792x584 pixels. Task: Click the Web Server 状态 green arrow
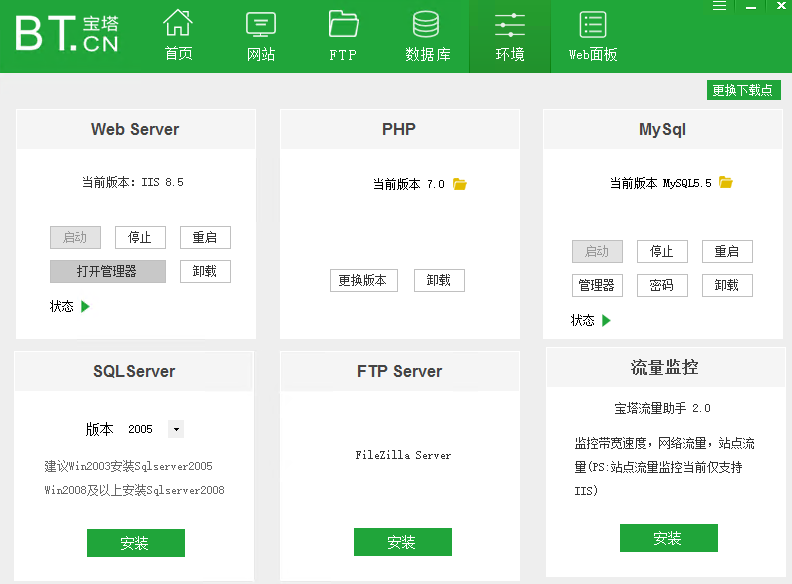85,306
